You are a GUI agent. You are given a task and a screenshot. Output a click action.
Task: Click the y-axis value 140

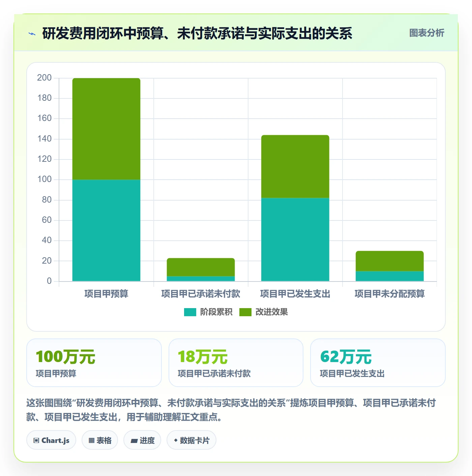pos(44,139)
